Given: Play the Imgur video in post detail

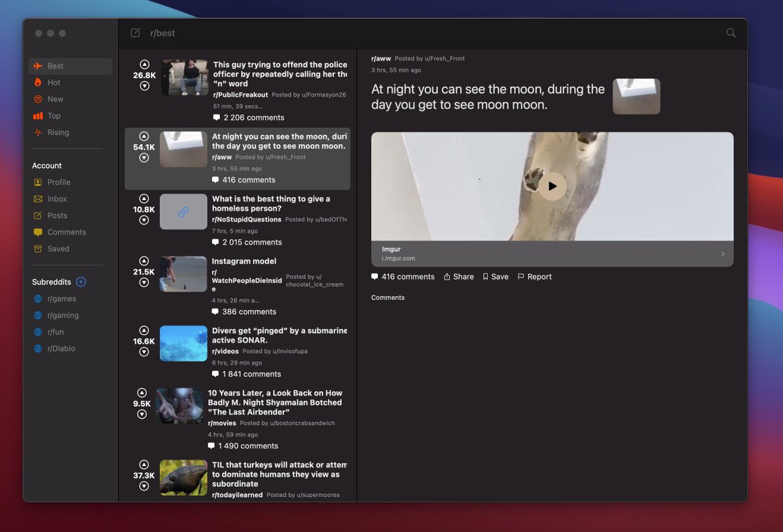Looking at the screenshot, I should pyautogui.click(x=552, y=186).
